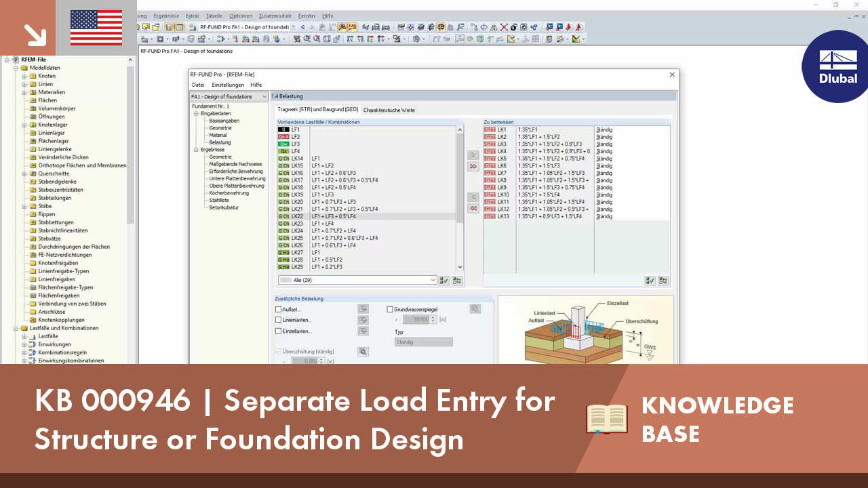
Task: Enable the Grundwasserspiegel checkbox
Action: [390, 309]
